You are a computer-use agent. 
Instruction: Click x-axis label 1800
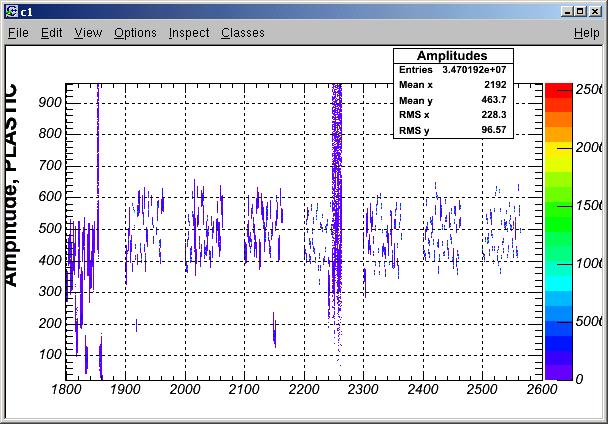(66, 389)
